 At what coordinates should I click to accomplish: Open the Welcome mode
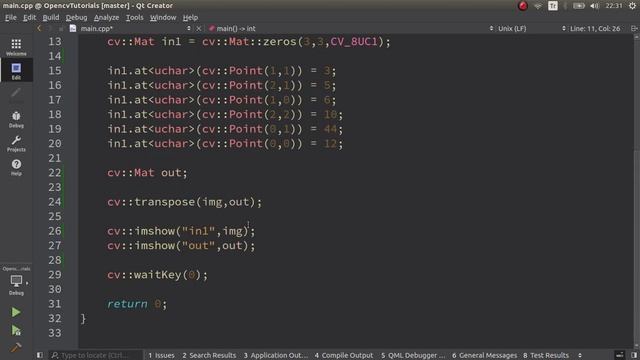16,47
